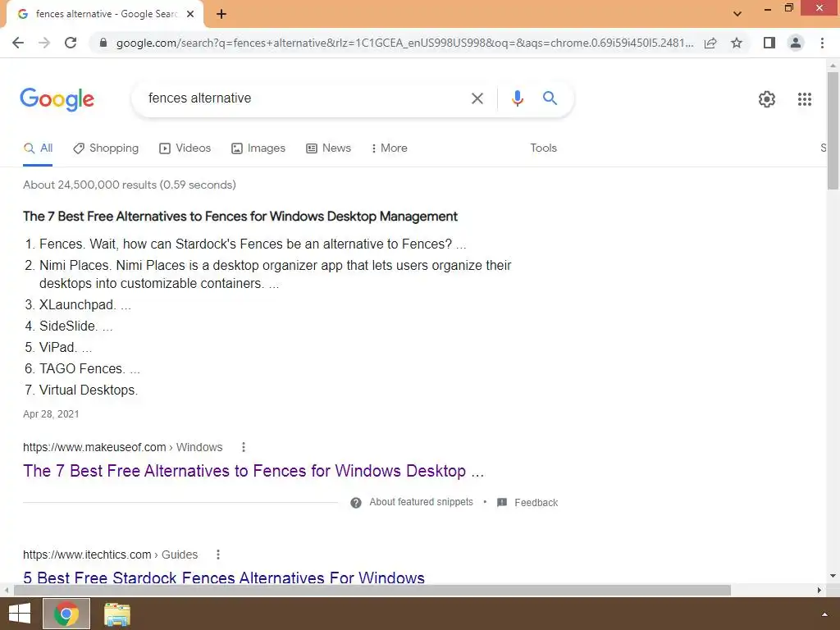This screenshot has width=840, height=630.
Task: Open the Chrome profile avatar menu
Action: click(796, 43)
